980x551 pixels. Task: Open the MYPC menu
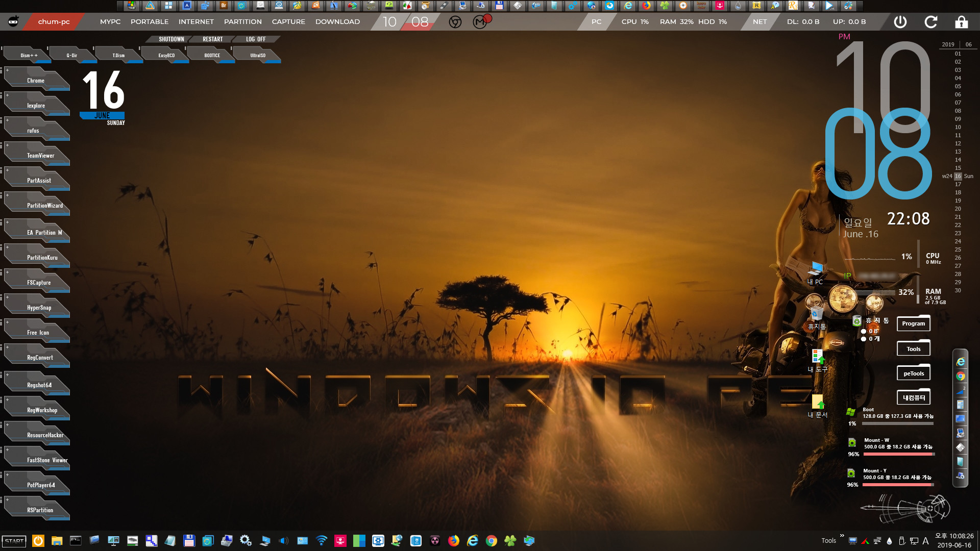(110, 21)
